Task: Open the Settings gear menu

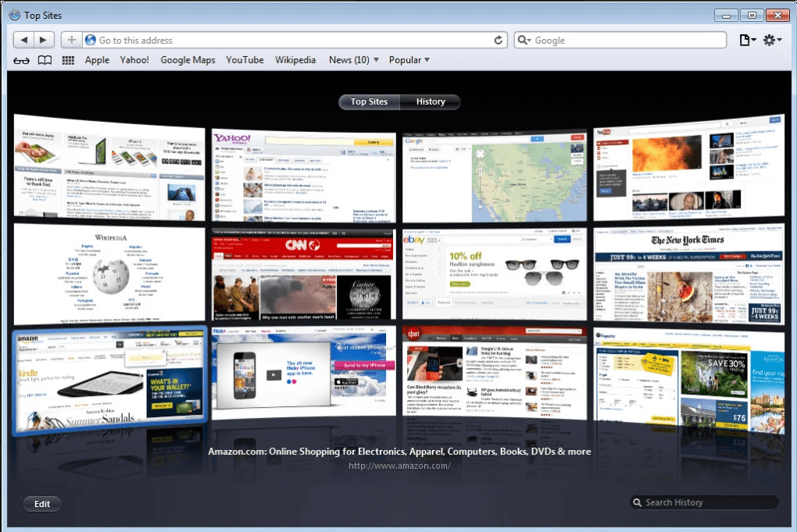Action: 772,40
